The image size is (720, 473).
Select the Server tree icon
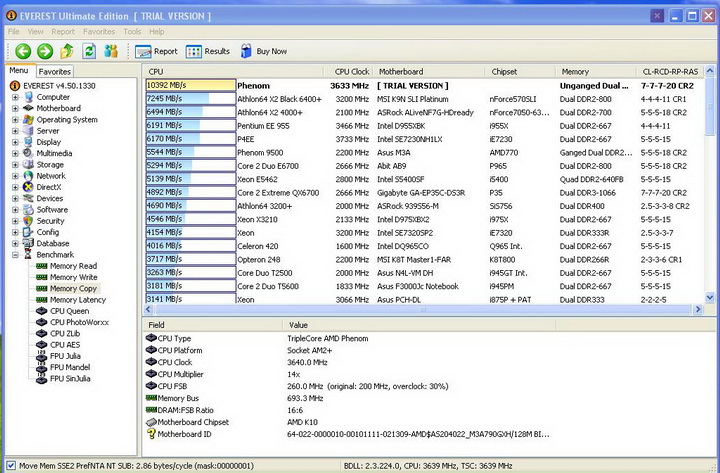coord(28,131)
